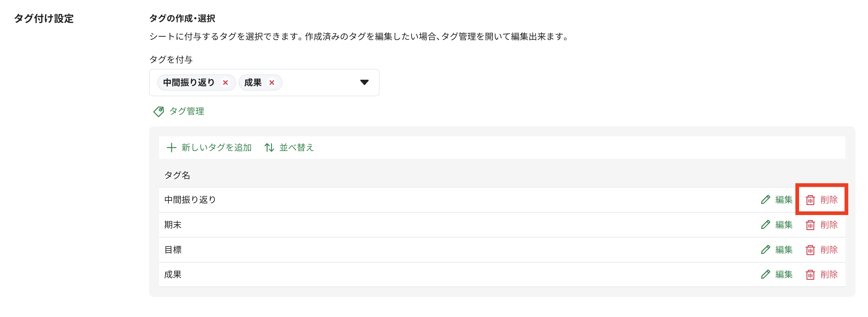Click the sort arrows icon
The image size is (868, 317).
269,147
